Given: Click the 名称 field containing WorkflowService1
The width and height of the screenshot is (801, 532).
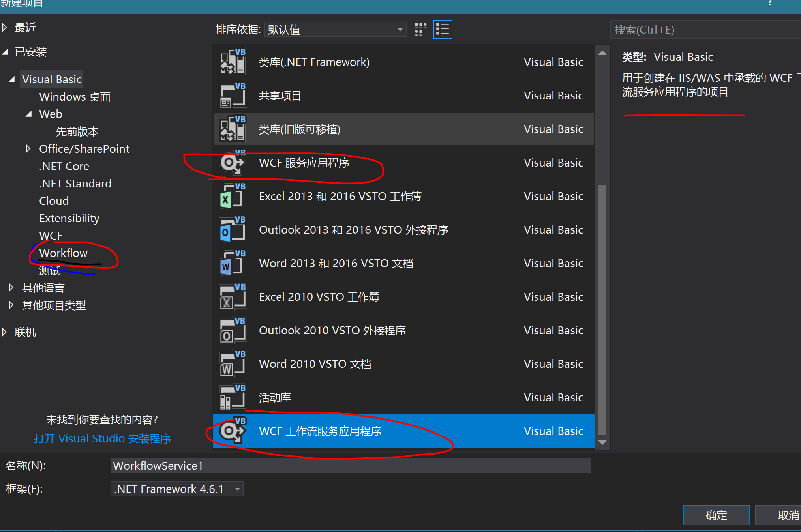Looking at the screenshot, I should coord(351,466).
